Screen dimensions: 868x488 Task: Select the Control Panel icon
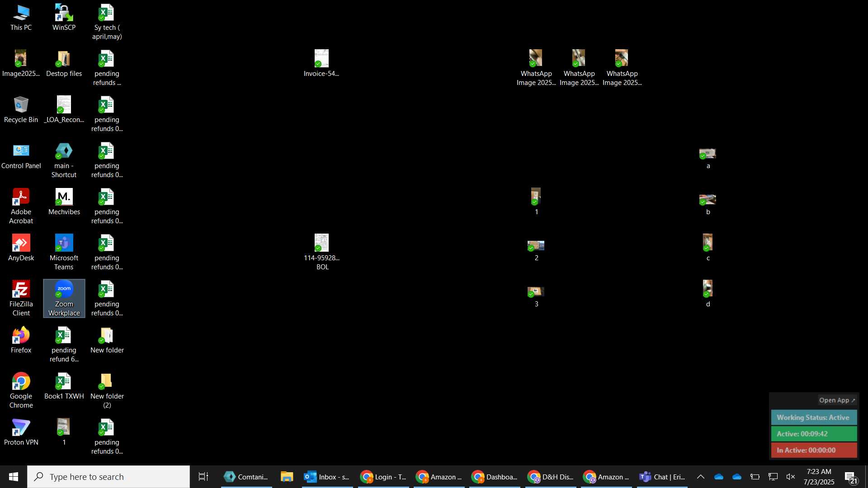click(x=21, y=156)
